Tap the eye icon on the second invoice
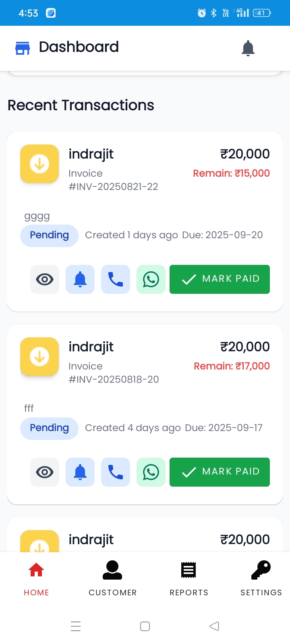 click(44, 472)
